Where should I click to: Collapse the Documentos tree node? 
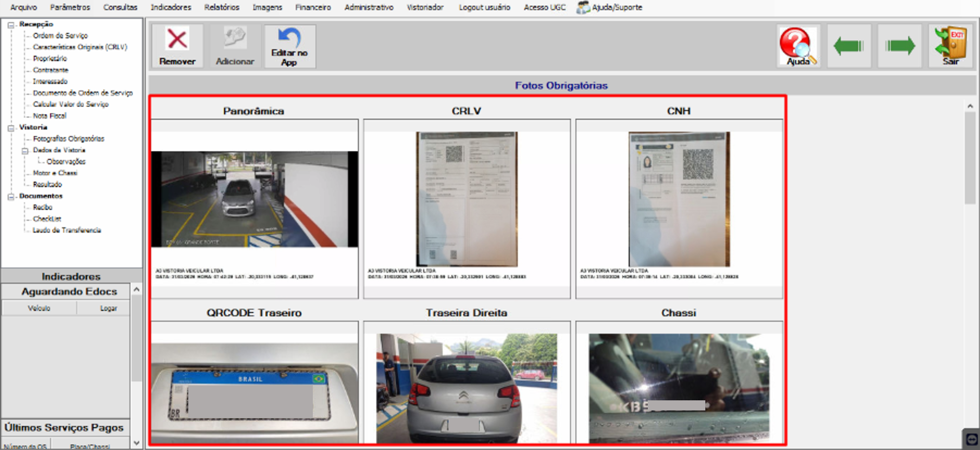11,197
